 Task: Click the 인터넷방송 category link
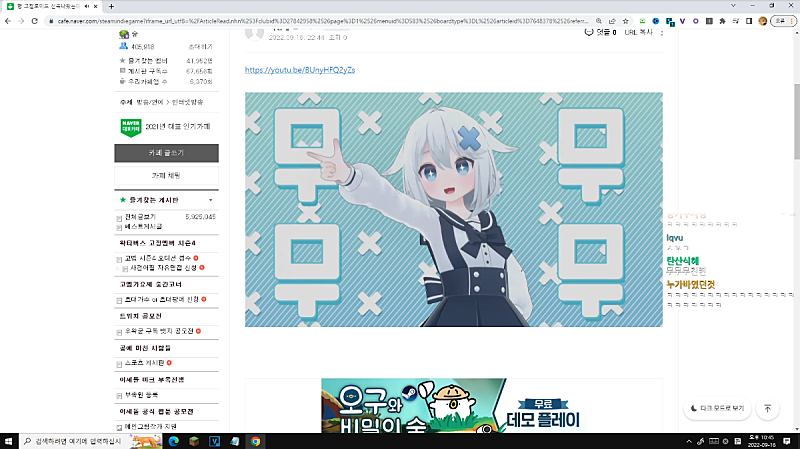click(187, 102)
